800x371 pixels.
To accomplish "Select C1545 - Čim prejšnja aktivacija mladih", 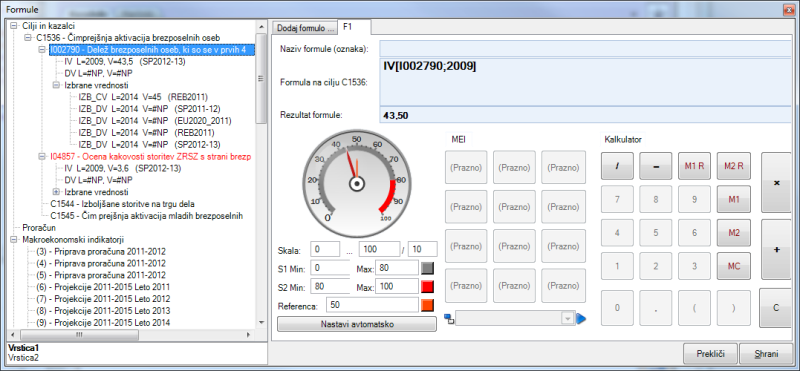I will [x=146, y=216].
